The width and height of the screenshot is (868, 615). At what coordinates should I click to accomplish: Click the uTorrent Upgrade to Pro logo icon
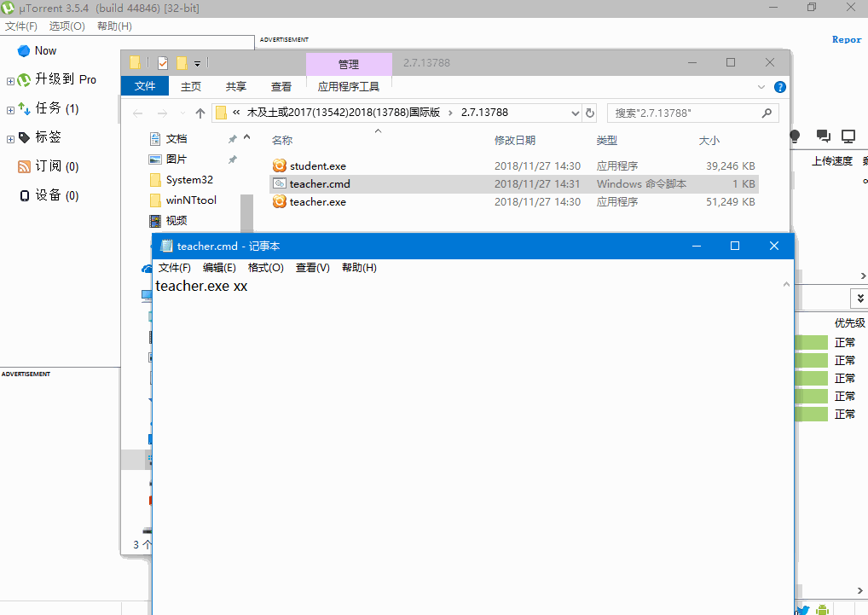[x=24, y=79]
